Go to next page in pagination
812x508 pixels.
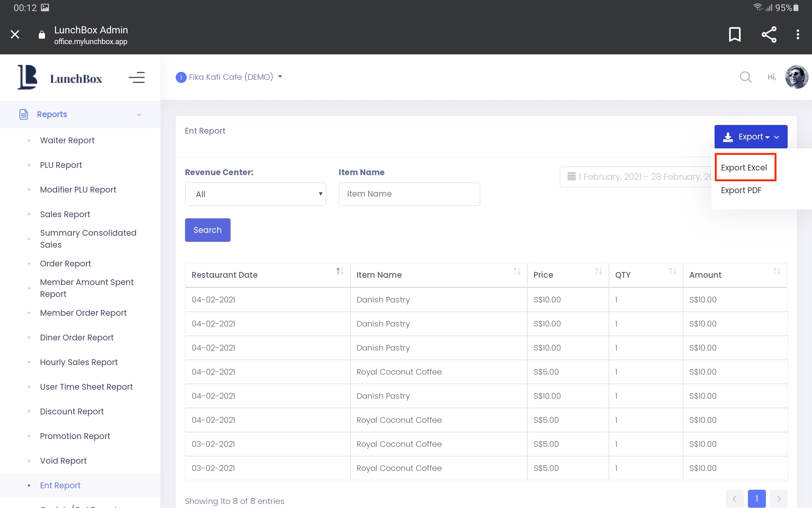tap(778, 499)
